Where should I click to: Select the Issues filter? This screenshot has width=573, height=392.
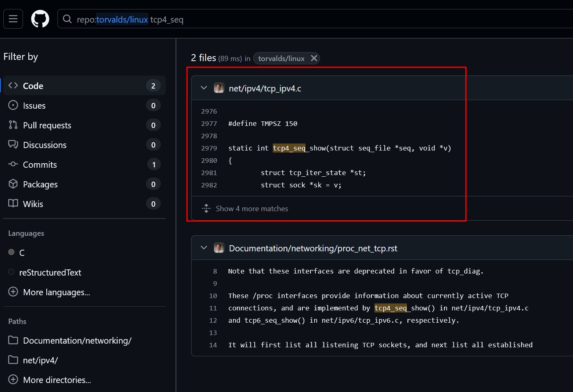pyautogui.click(x=84, y=105)
